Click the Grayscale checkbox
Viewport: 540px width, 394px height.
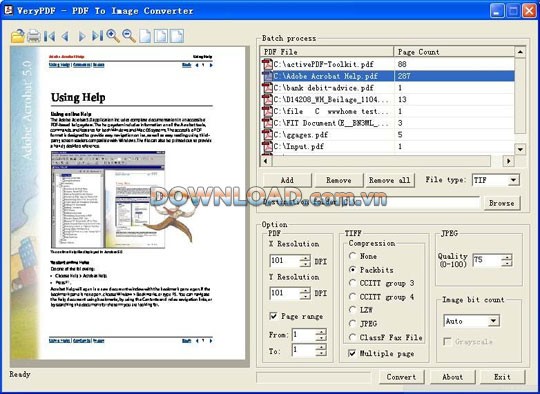tap(447, 342)
